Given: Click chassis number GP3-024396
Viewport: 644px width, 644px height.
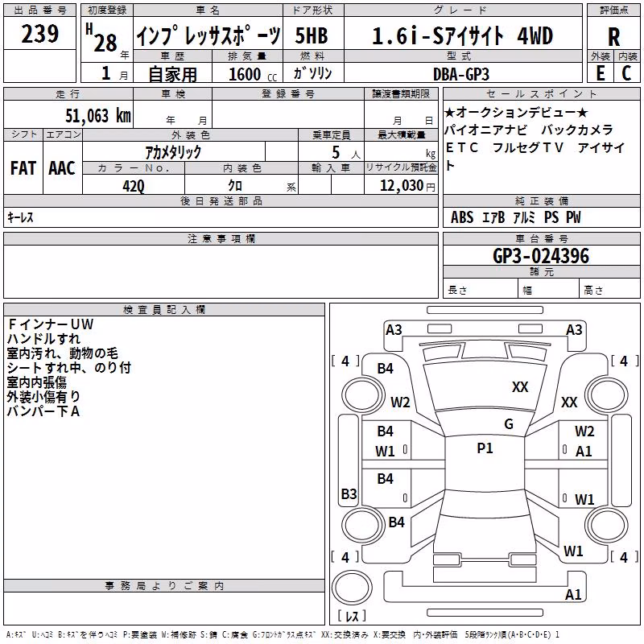Looking at the screenshot, I should point(541,256).
